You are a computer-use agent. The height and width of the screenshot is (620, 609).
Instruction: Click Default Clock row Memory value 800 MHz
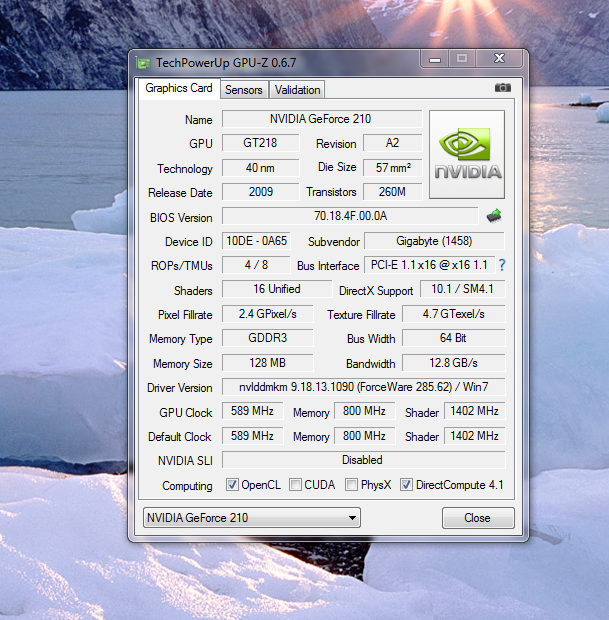pos(364,436)
